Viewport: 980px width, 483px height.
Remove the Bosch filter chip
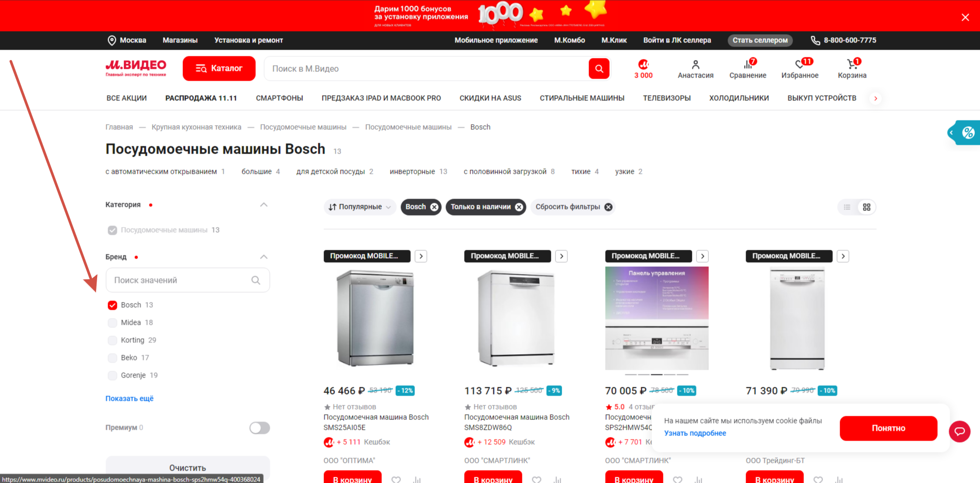coord(434,207)
